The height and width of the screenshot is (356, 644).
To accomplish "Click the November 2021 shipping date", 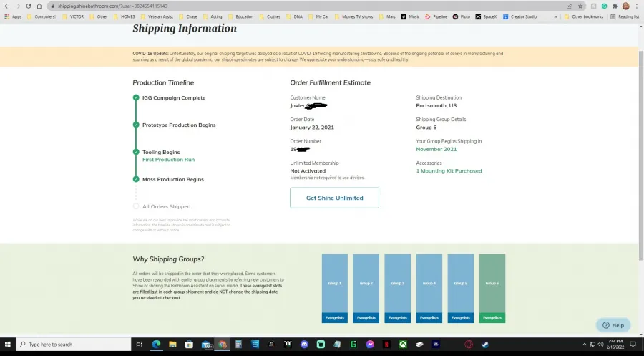I will click(x=436, y=149).
